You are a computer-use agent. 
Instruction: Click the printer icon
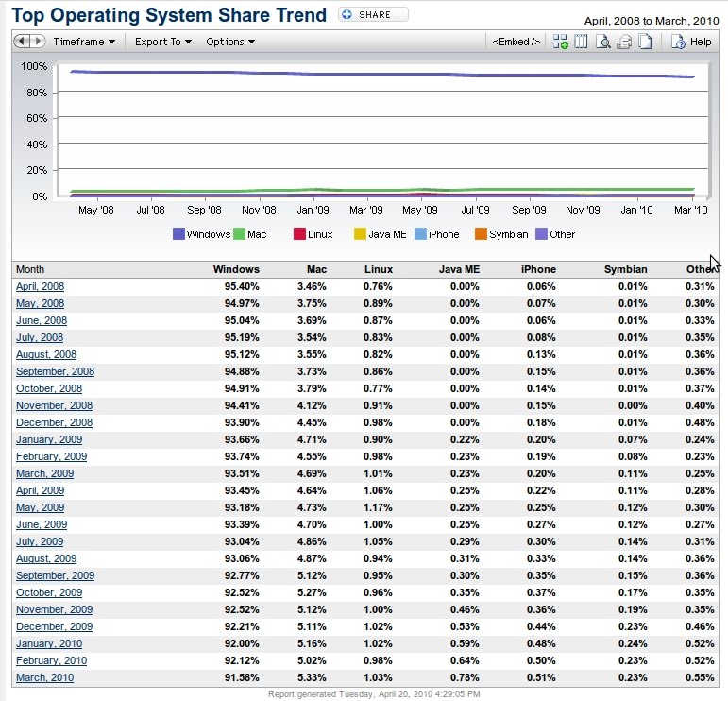[x=624, y=43]
